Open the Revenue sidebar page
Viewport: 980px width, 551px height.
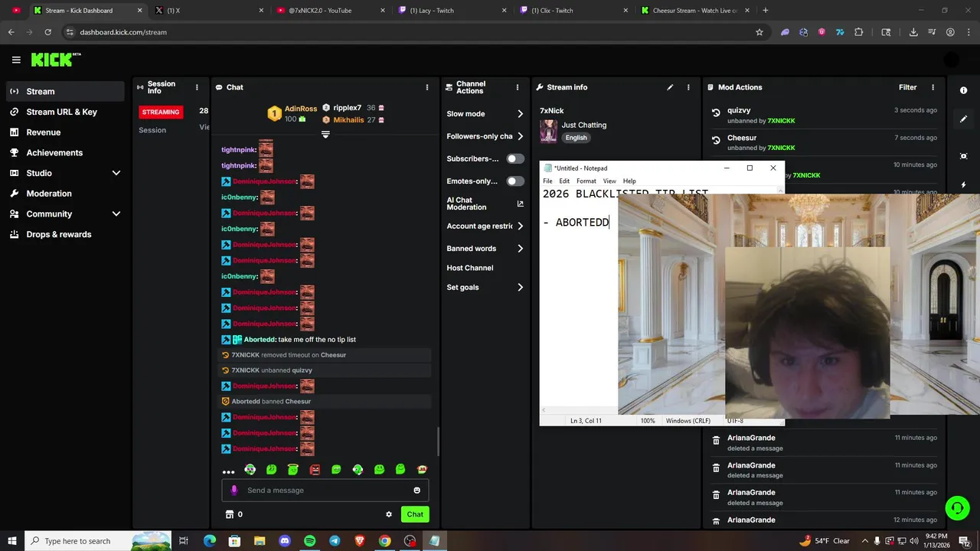point(44,132)
